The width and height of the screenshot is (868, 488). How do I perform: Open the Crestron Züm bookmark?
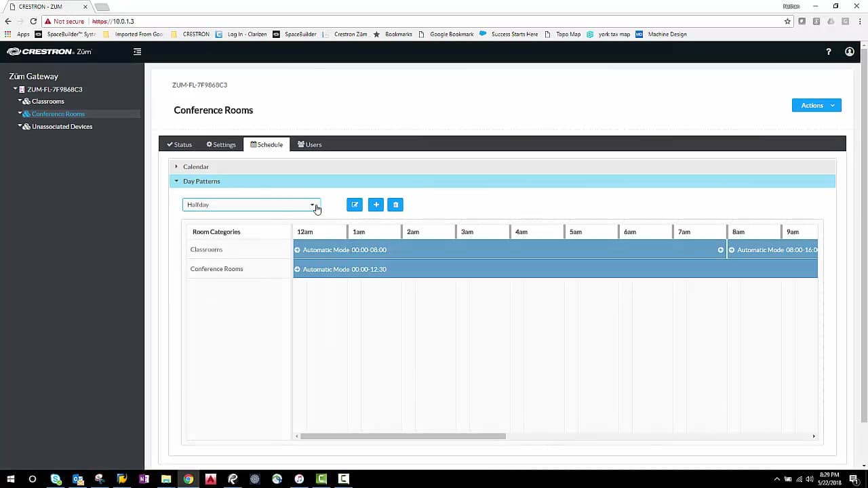345,34
